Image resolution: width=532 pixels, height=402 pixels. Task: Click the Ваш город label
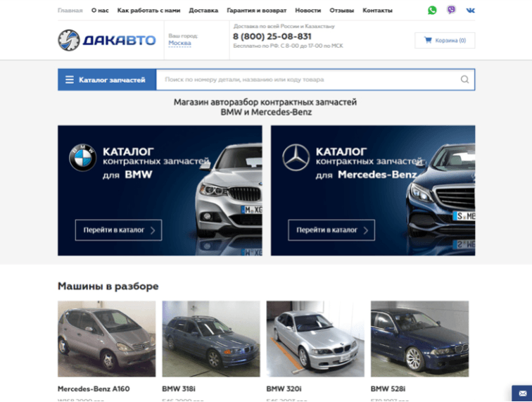183,36
